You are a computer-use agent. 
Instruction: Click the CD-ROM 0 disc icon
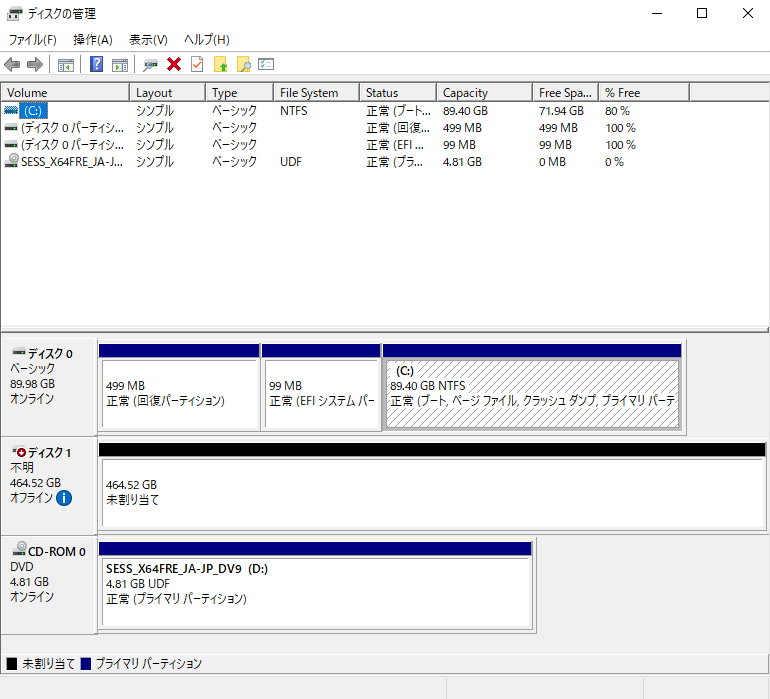(20, 548)
